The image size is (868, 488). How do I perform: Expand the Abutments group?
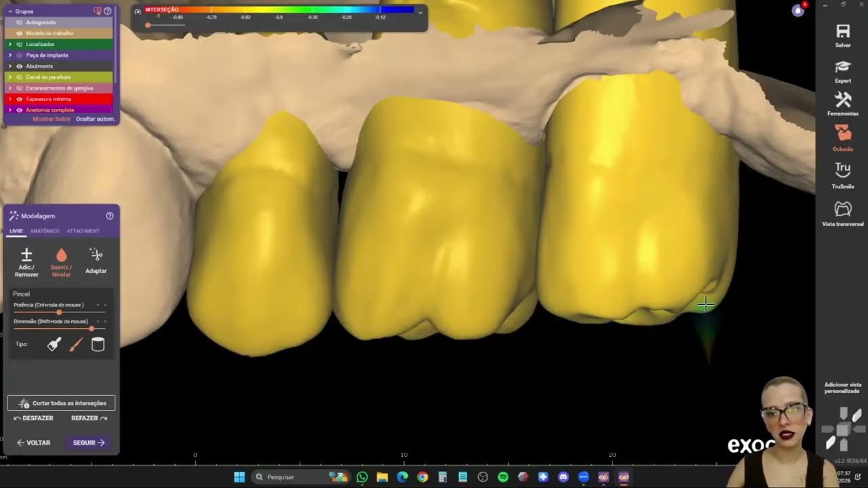[10, 66]
